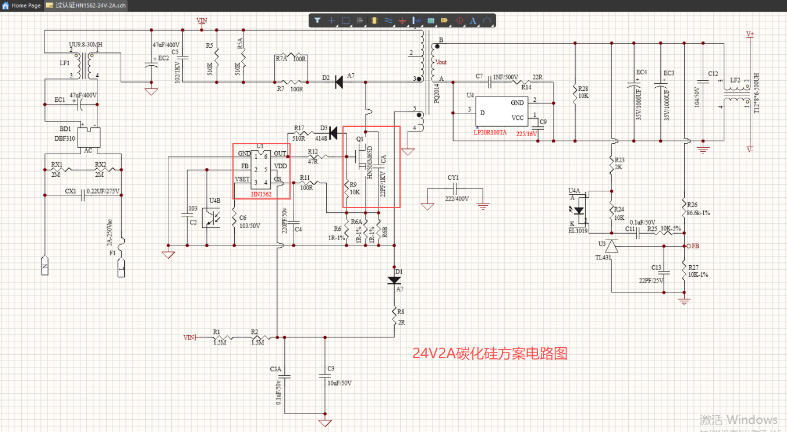Image resolution: width=787 pixels, height=432 pixels.
Task: Open the HN1562-24V-2A schematic document tab
Action: click(x=86, y=6)
